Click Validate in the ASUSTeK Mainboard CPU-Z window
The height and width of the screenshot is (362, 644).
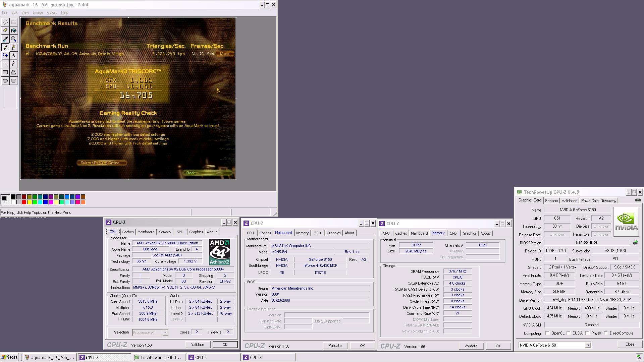point(335,346)
